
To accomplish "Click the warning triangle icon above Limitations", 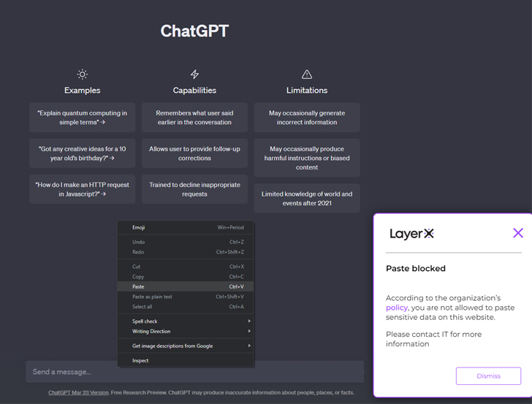I will pos(307,74).
